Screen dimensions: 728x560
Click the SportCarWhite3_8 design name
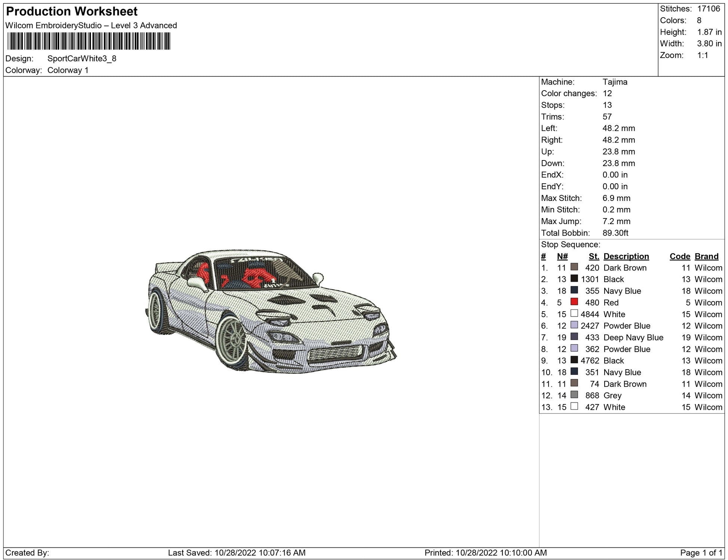(82, 59)
